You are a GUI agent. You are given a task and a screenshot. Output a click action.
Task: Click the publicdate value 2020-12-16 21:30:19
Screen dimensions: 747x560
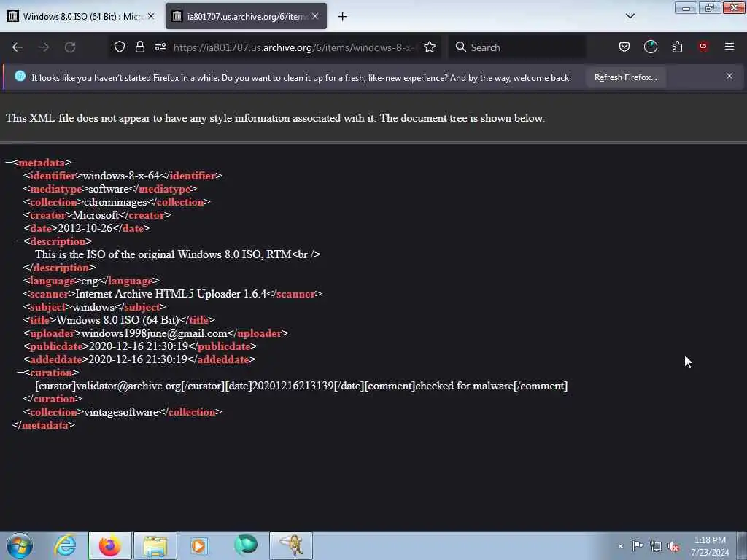[139, 346]
